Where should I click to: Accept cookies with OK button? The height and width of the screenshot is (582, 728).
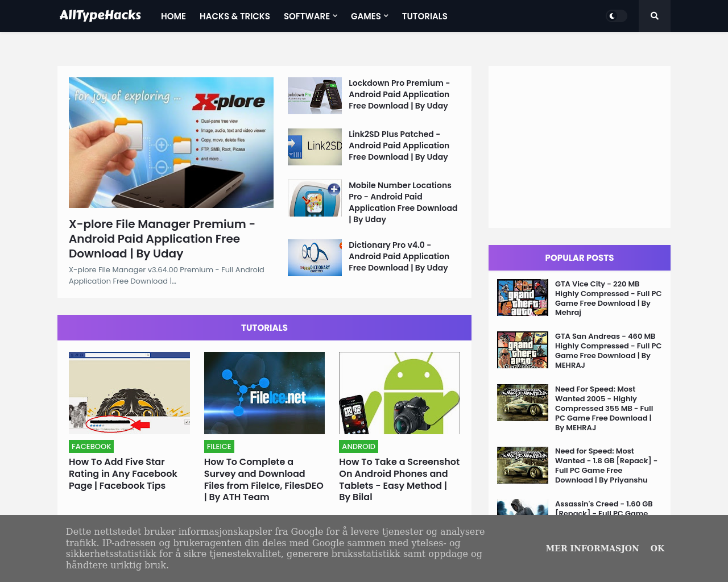click(x=657, y=548)
